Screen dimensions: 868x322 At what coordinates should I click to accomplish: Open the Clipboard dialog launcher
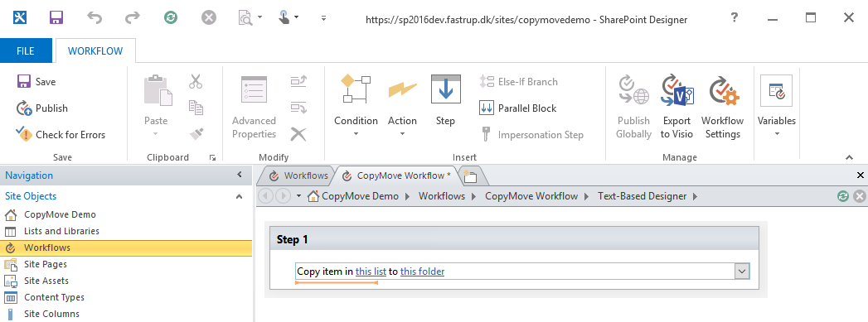click(x=212, y=158)
